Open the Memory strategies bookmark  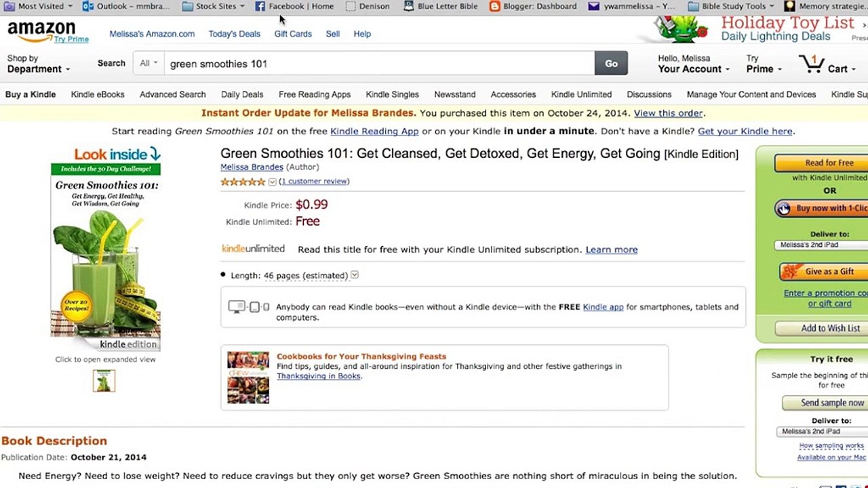pos(826,6)
